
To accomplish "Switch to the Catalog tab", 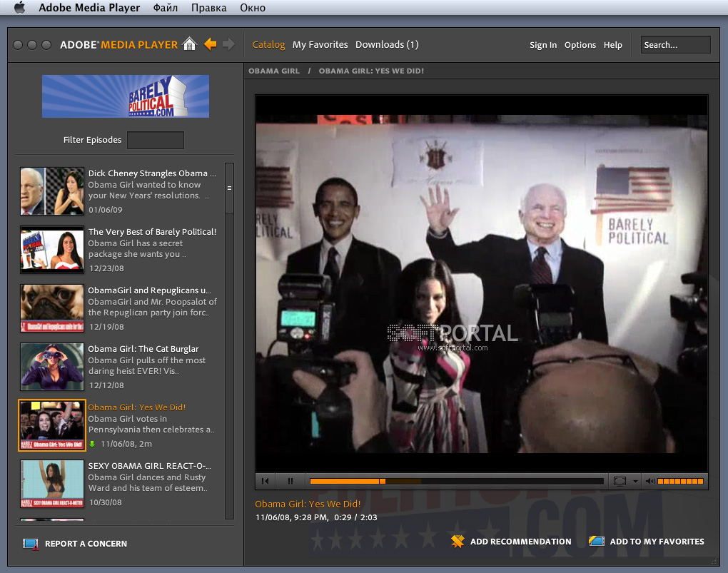I will pos(268,44).
